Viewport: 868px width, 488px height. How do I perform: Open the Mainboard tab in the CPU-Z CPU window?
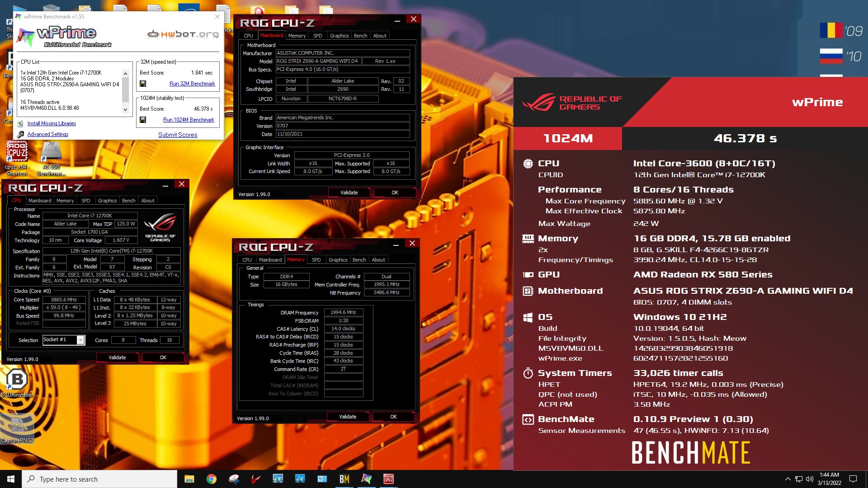(40, 201)
